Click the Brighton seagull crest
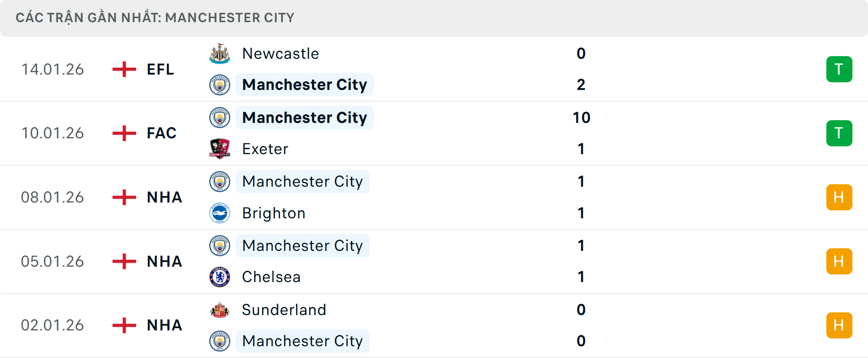The height and width of the screenshot is (358, 868). tap(220, 213)
